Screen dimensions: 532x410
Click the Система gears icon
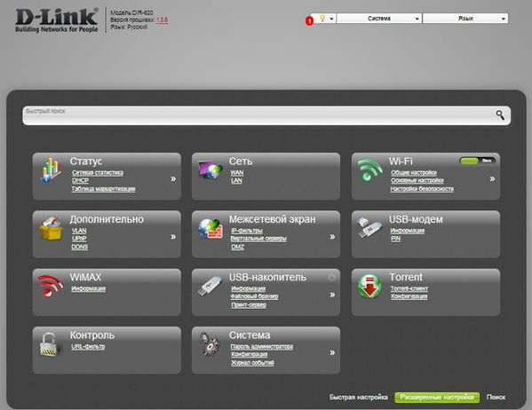(x=210, y=344)
